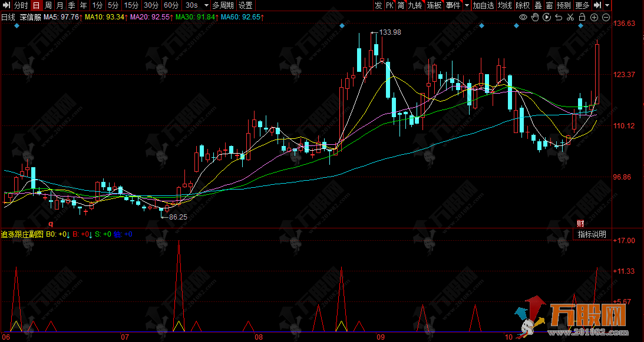The height and width of the screenshot is (342, 644).
Task: Click the 加自选 add-to-watchlist button
Action: [x=483, y=5]
